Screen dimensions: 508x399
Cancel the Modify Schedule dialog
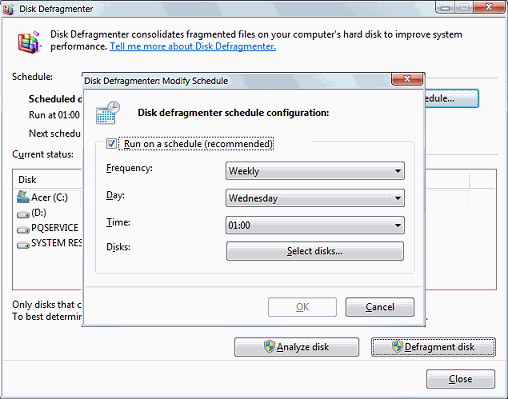pyautogui.click(x=380, y=307)
